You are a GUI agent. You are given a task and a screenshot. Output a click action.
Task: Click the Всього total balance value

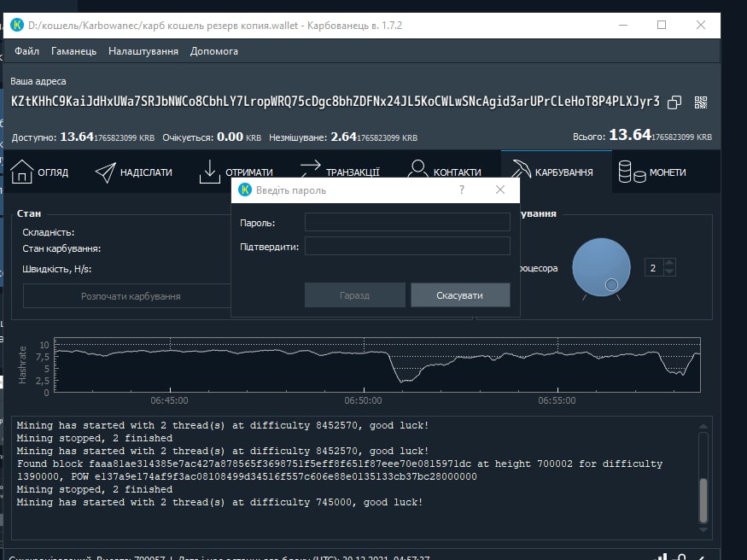click(660, 136)
